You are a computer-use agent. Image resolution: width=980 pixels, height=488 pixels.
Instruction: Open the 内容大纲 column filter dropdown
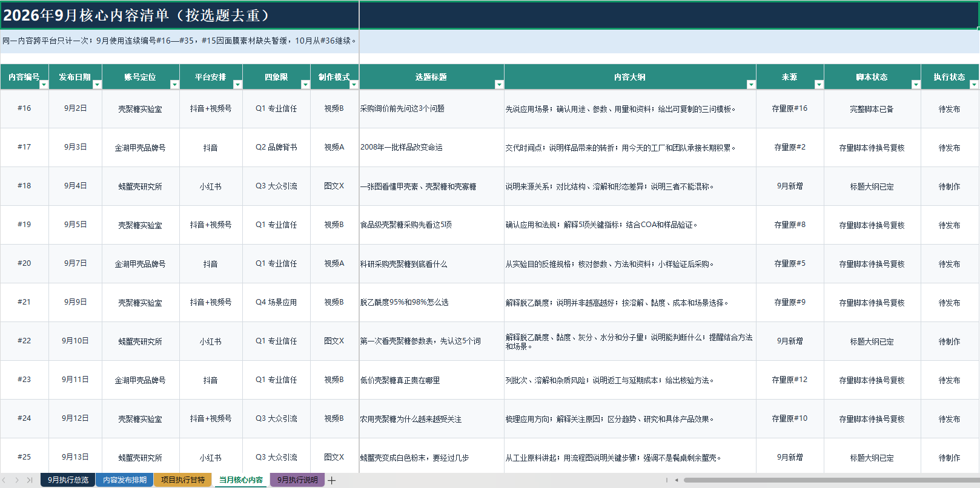click(751, 85)
